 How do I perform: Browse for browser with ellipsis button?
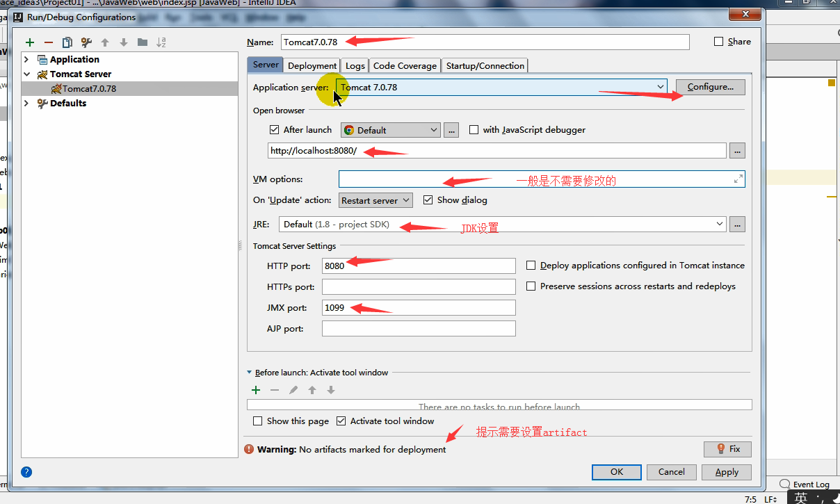pyautogui.click(x=451, y=130)
